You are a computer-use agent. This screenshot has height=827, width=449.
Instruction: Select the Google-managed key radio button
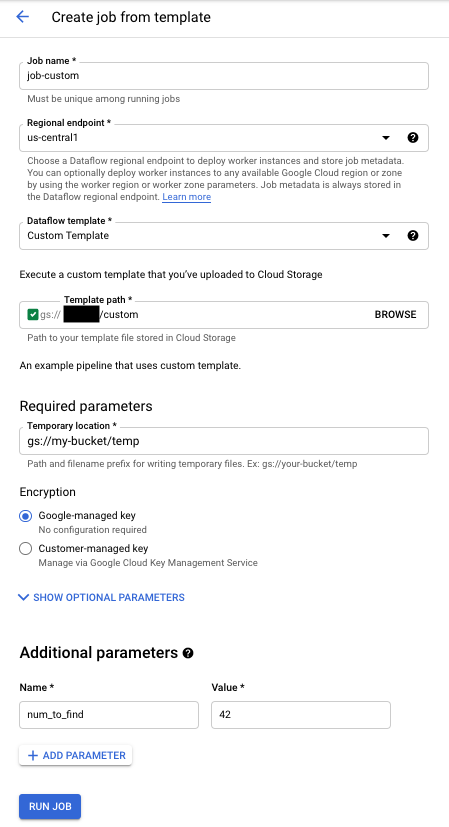tap(25, 516)
